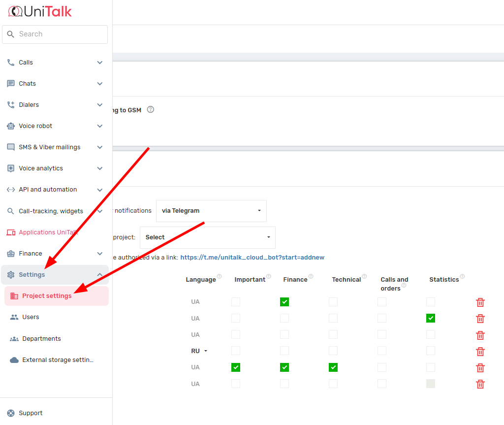The width and height of the screenshot is (504, 425).
Task: Click the UniTalk logo
Action: [40, 11]
